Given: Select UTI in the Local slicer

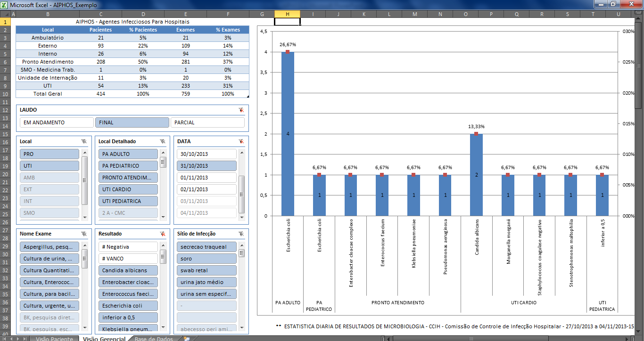Looking at the screenshot, I should [50, 166].
